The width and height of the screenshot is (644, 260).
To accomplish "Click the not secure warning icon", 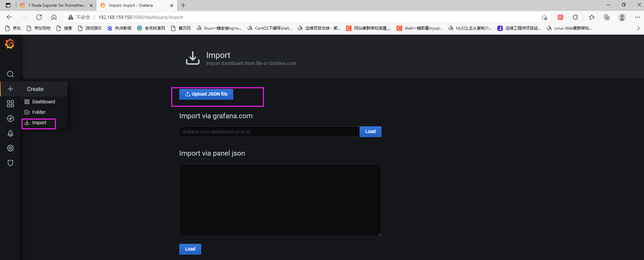I will point(71,17).
